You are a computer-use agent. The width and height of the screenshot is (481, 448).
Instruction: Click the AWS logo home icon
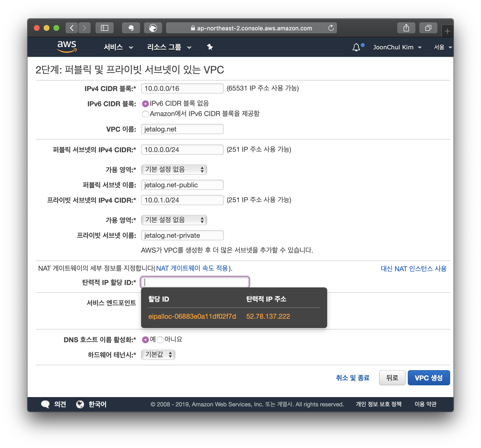[67, 47]
